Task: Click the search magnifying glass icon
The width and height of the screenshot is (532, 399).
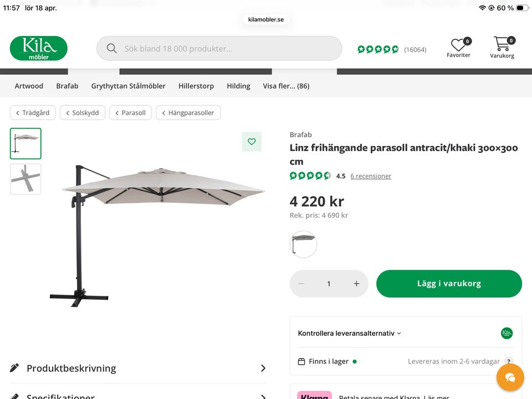Action: tap(111, 48)
